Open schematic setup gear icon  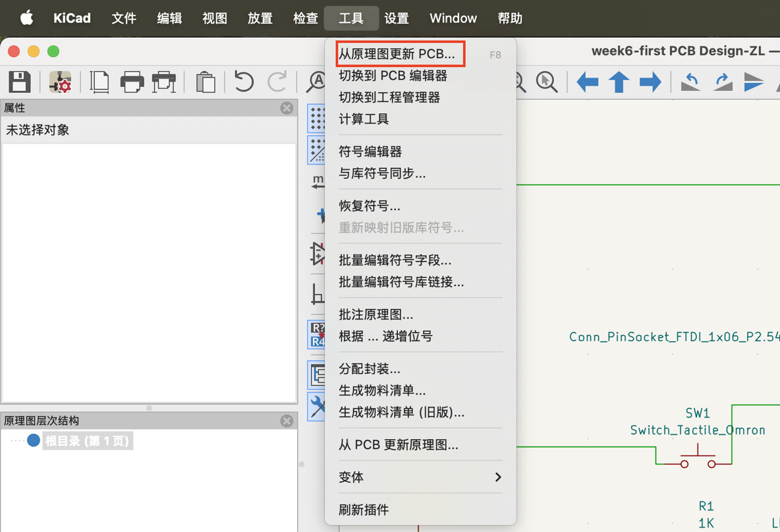(x=60, y=82)
